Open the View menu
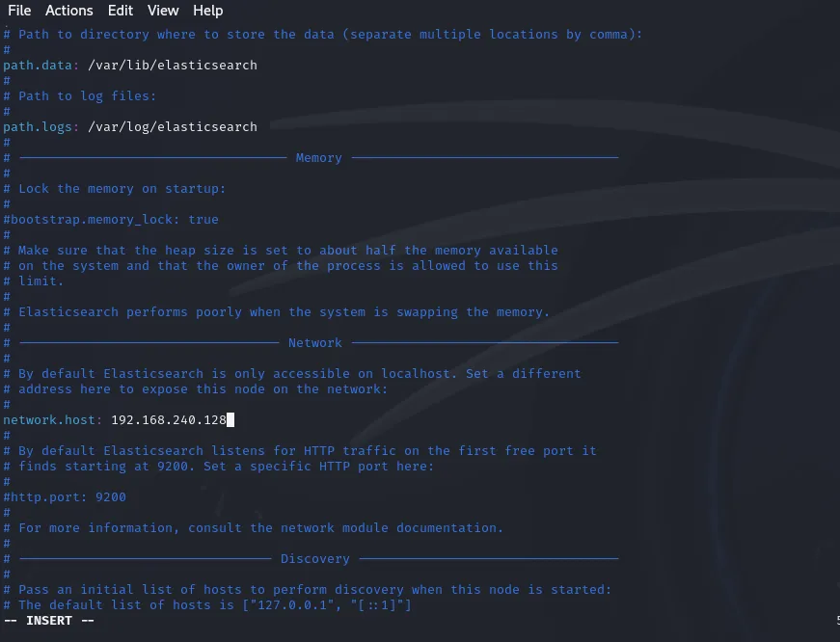Viewport: 840px width, 642px height. click(x=162, y=11)
